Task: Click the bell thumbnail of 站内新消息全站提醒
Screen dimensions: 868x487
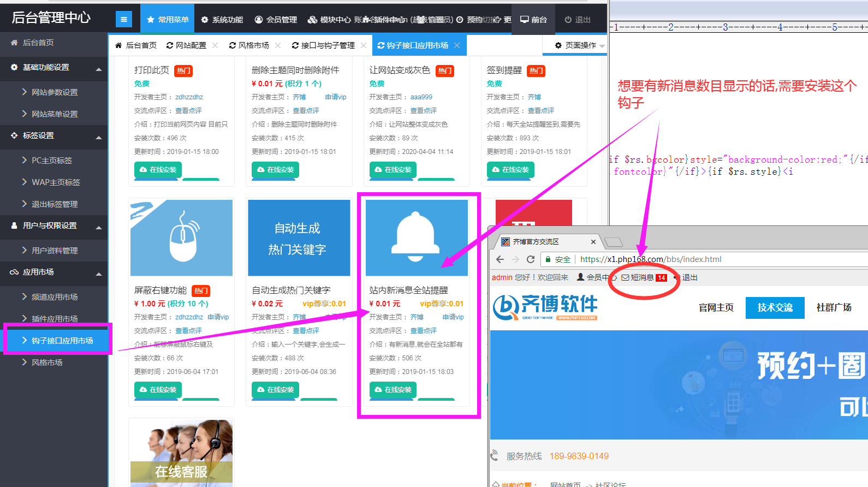Action: (417, 238)
